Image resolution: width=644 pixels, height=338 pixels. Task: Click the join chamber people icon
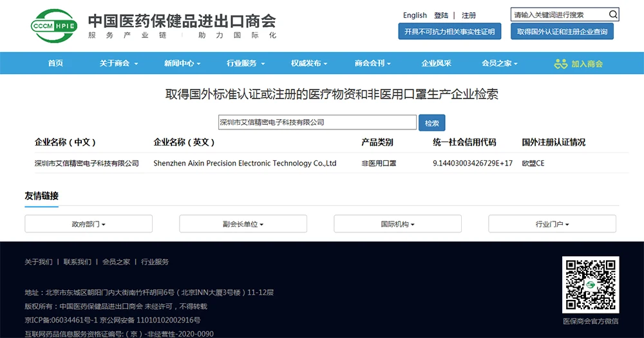(x=561, y=64)
